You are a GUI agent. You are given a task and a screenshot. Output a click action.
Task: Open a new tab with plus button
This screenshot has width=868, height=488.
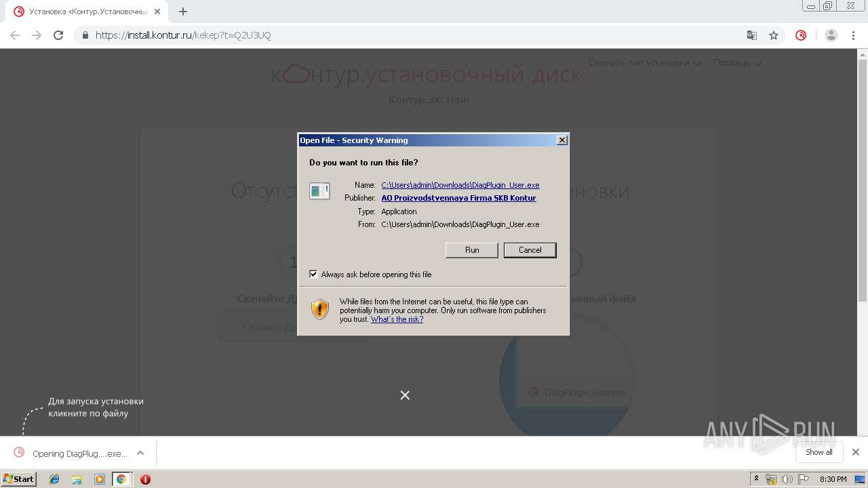pyautogui.click(x=183, y=12)
